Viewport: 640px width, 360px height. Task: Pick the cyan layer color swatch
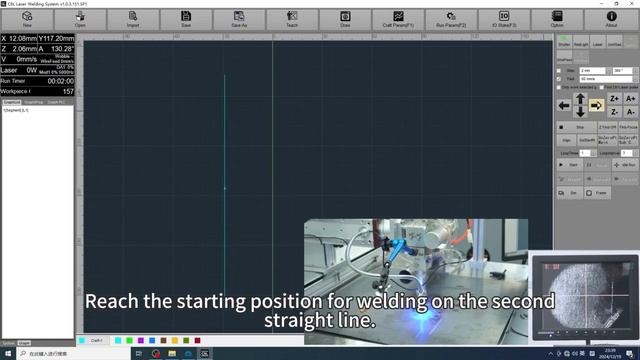[118, 340]
